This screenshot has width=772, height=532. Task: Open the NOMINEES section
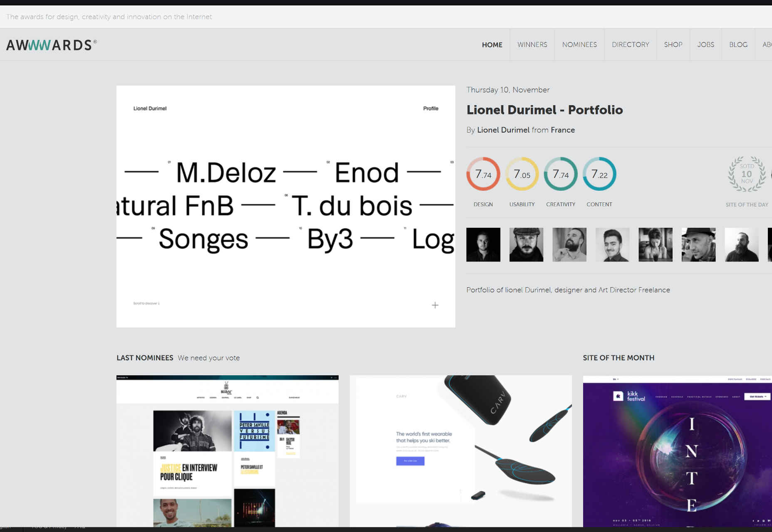coord(579,45)
